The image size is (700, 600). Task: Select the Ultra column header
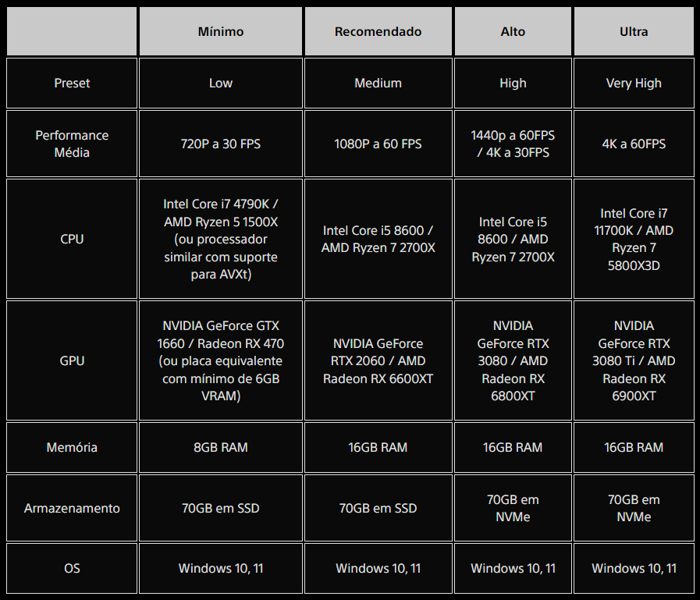634,31
